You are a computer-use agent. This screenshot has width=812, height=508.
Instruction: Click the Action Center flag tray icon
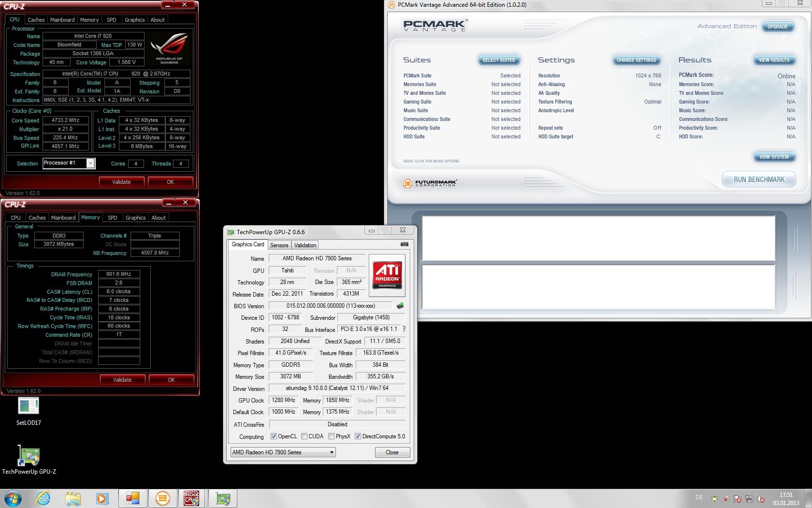tap(738, 499)
